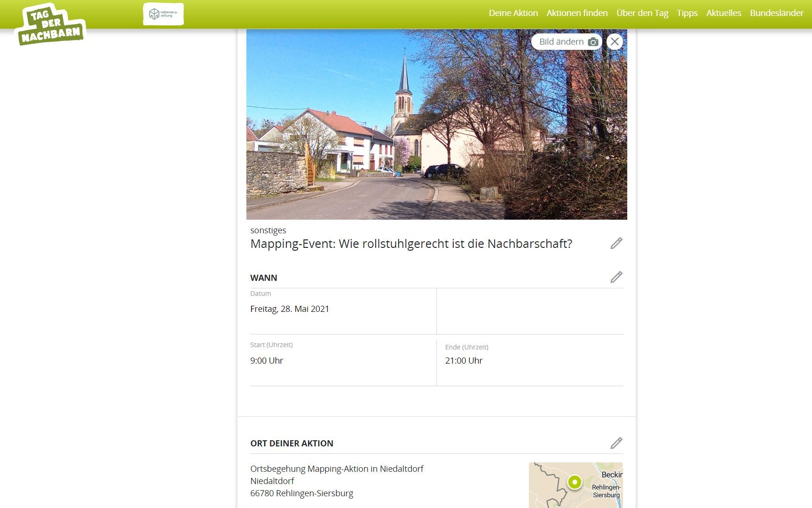Click the event title Mapping-Event text
This screenshot has height=508, width=812.
pos(411,244)
